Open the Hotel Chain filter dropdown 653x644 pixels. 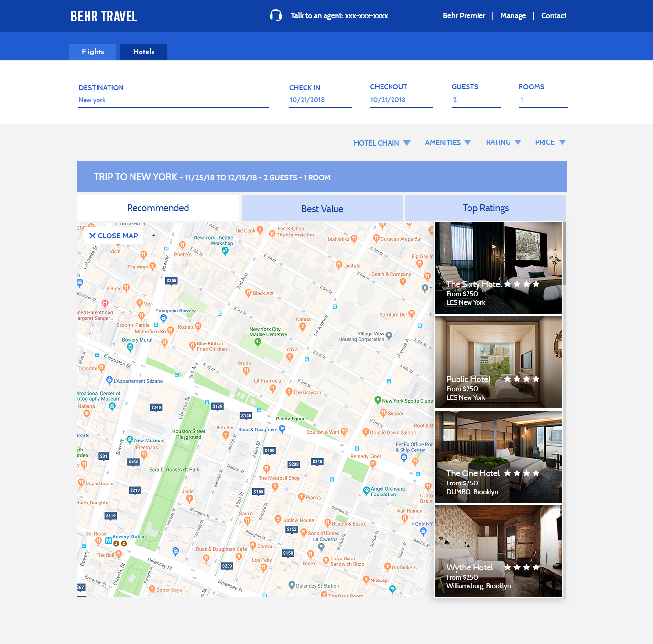coord(382,143)
